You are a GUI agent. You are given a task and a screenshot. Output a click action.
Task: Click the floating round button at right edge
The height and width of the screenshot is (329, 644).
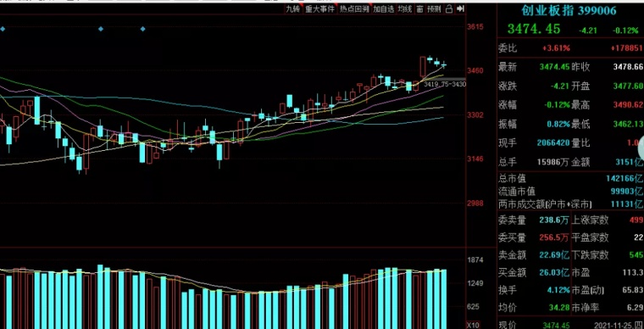[641, 149]
